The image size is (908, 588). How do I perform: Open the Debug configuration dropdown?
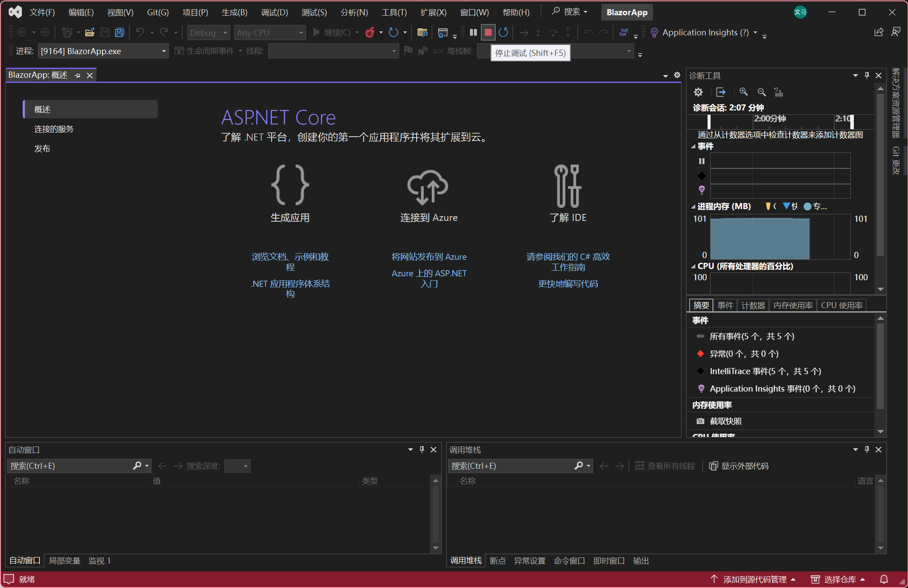pos(208,33)
